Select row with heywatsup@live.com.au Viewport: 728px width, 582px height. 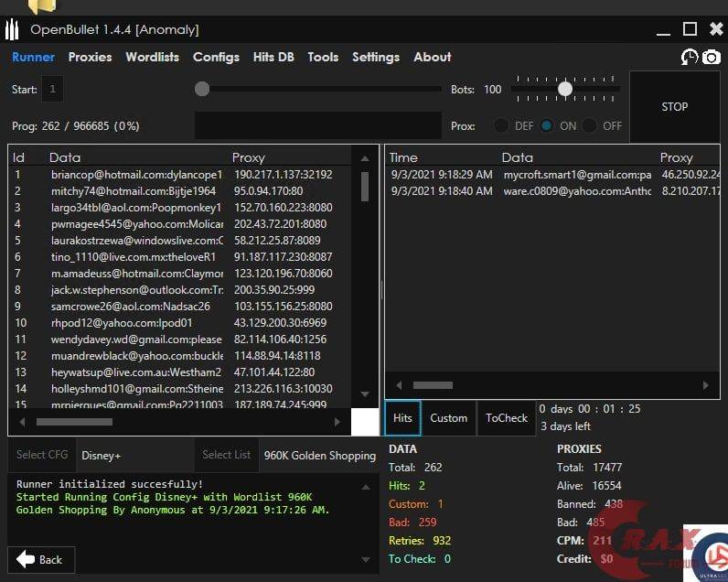179,372
